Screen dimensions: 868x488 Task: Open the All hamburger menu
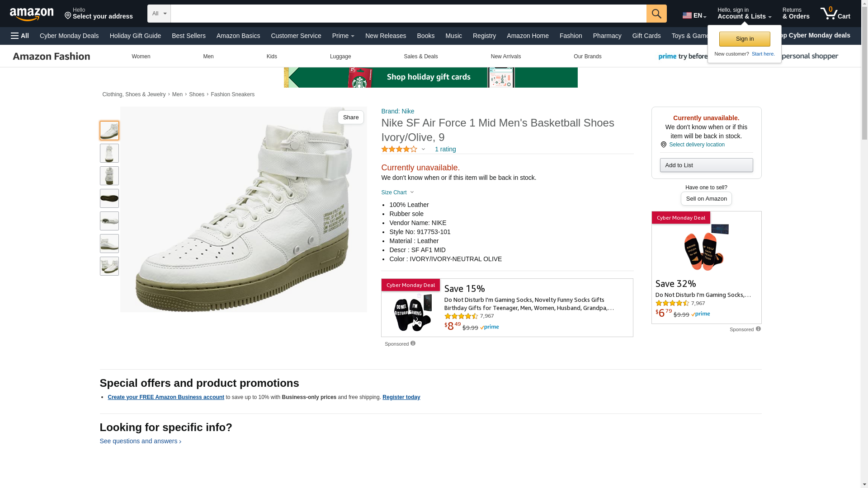point(20,36)
